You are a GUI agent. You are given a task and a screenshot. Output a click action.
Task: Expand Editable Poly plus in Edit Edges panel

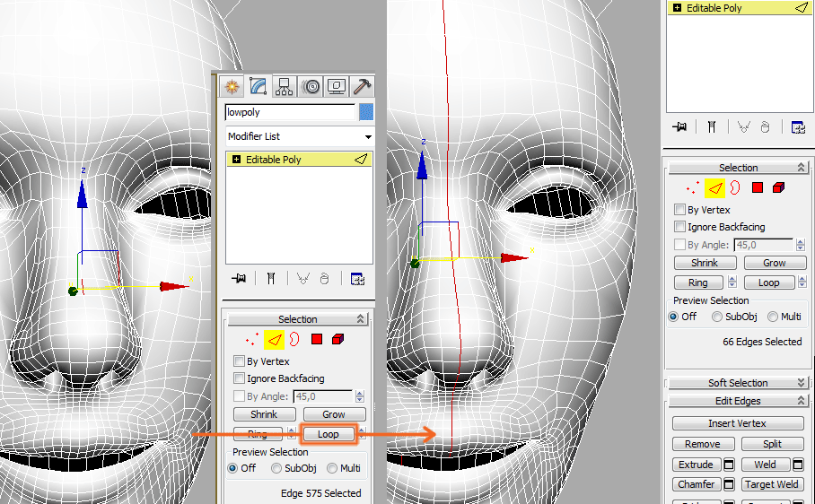(x=677, y=8)
